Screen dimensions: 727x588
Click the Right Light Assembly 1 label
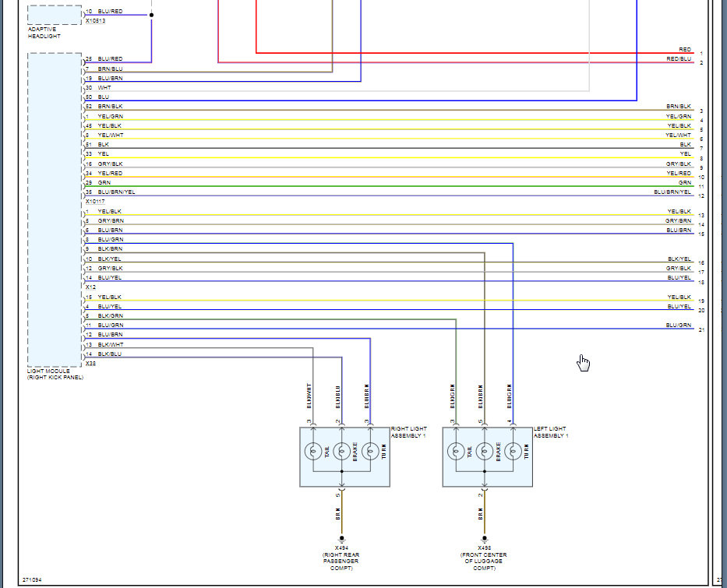point(408,432)
